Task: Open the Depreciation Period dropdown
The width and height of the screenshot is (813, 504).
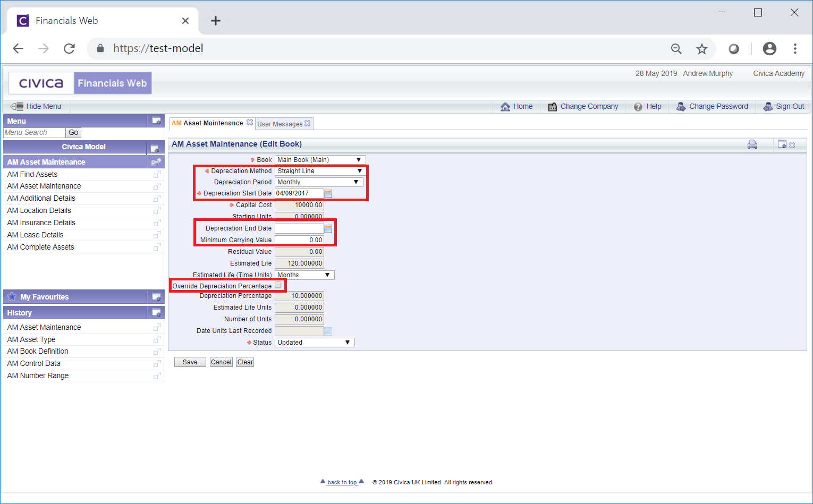Action: (x=319, y=182)
